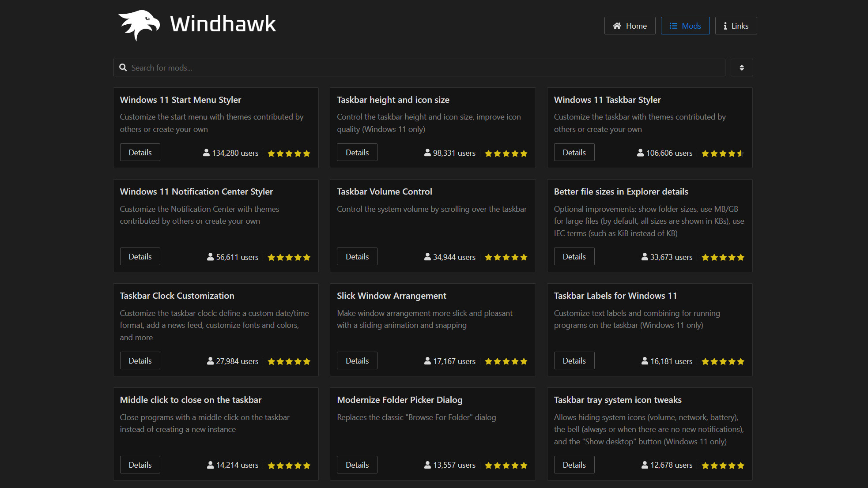Click user icon beside 12,678 users
Screen dimensions: 868x488
click(645, 465)
